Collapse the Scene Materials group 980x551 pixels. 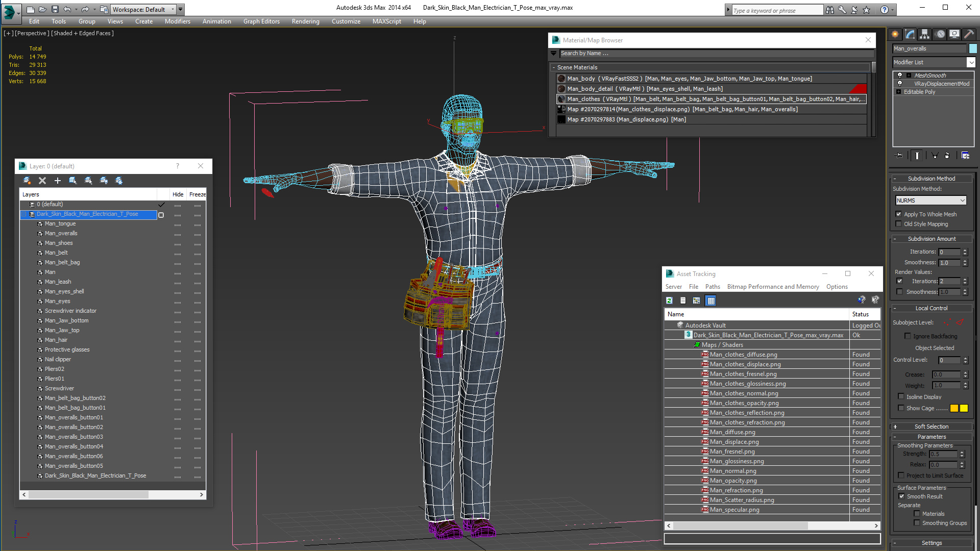tap(553, 67)
